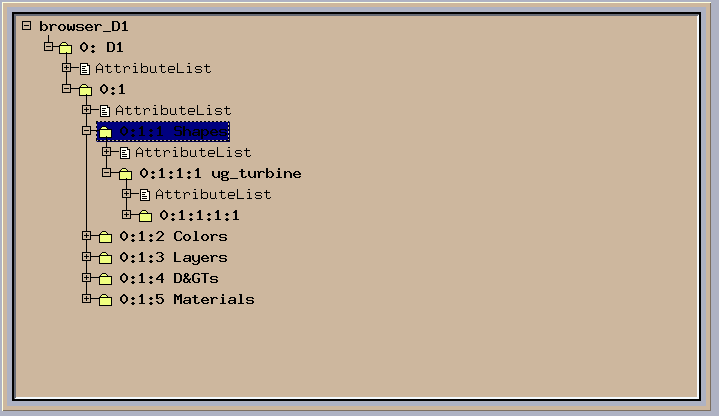Expand the 0:1:4 D&GTs node
719x416 pixels.
(x=87, y=278)
